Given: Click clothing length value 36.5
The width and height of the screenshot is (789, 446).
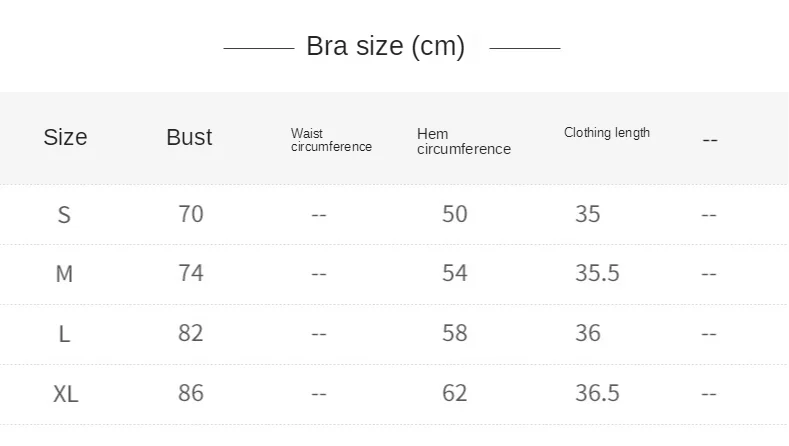Looking at the screenshot, I should point(597,393).
